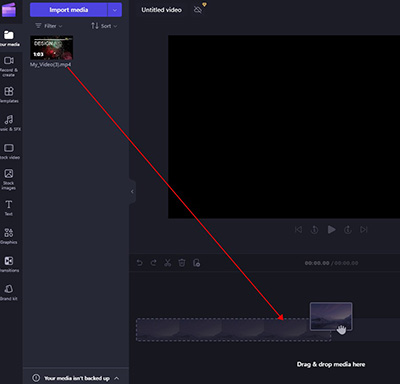This screenshot has height=384, width=400.
Task: Skip to the start of the video
Action: pyautogui.click(x=298, y=230)
